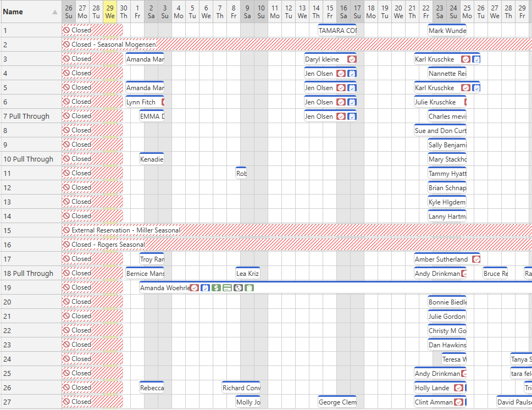
Task: Open Lynn Fitch reservation in site 6
Action: coord(145,102)
